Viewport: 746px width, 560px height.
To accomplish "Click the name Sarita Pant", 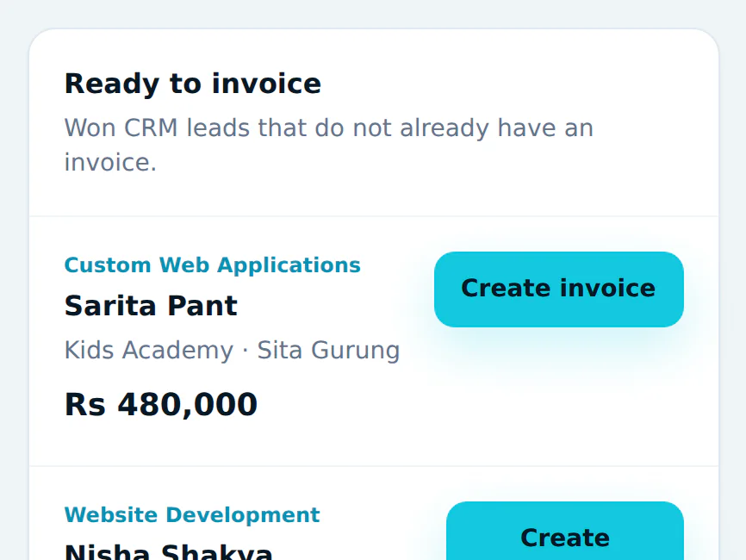I will pos(151,306).
